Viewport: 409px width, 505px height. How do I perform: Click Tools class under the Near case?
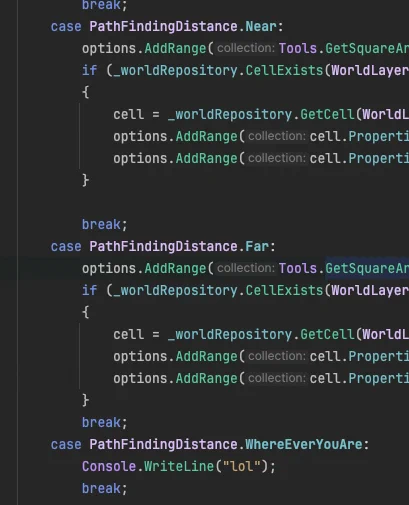click(298, 49)
